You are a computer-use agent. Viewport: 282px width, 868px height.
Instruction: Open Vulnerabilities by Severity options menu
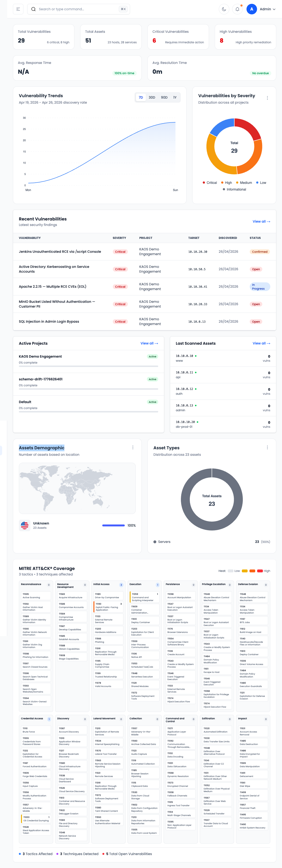click(x=267, y=98)
